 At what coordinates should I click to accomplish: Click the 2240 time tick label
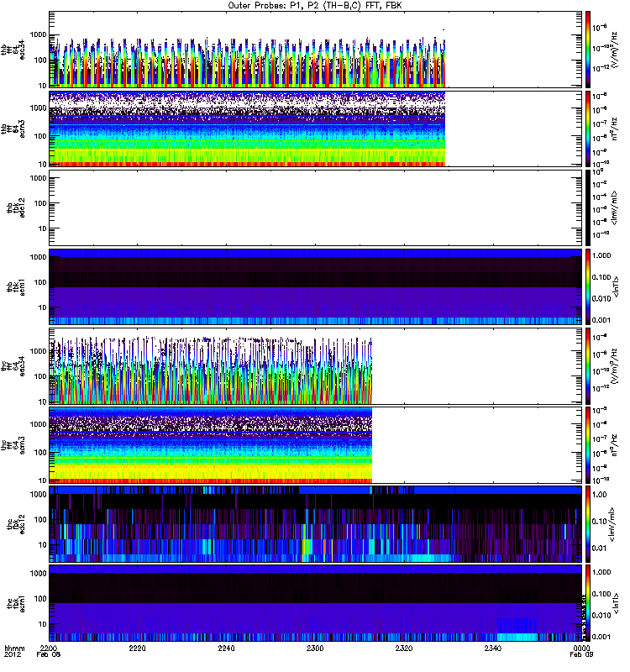[227, 648]
